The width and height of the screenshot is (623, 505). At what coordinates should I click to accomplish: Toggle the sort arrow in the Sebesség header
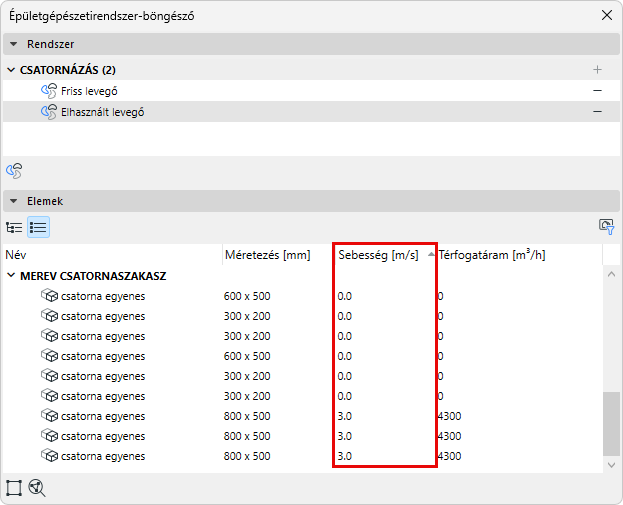[431, 254]
